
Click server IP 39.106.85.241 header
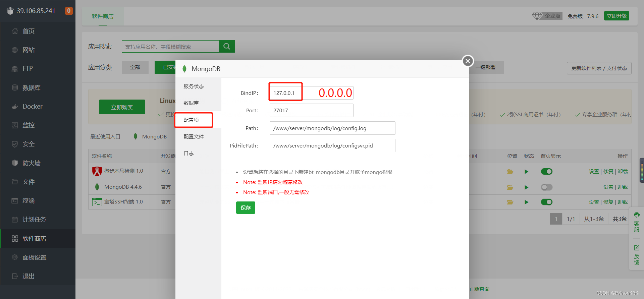pos(36,11)
